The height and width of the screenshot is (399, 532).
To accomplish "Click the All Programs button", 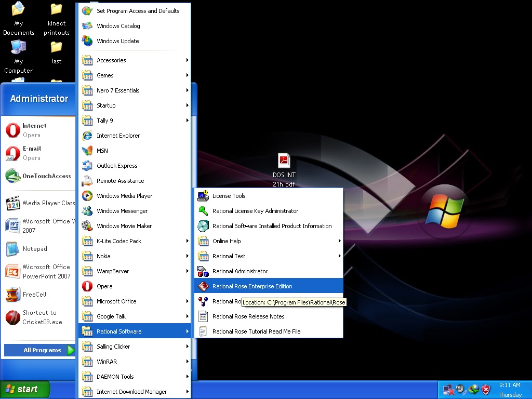I will pos(39,350).
